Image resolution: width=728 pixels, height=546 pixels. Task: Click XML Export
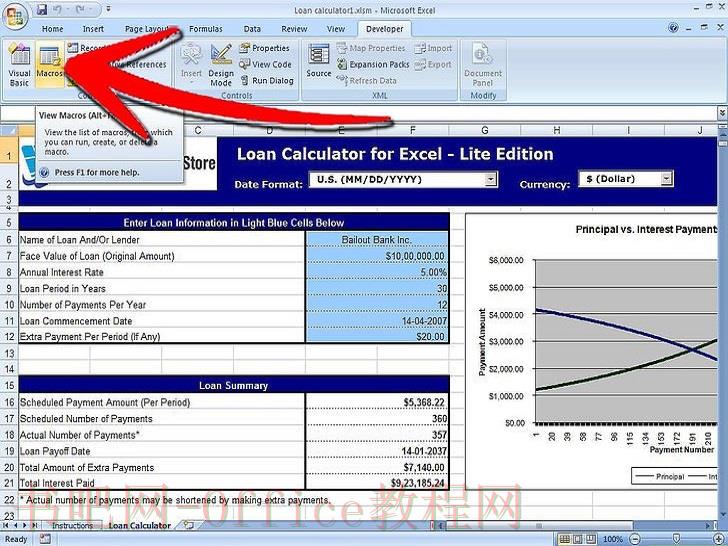433,64
